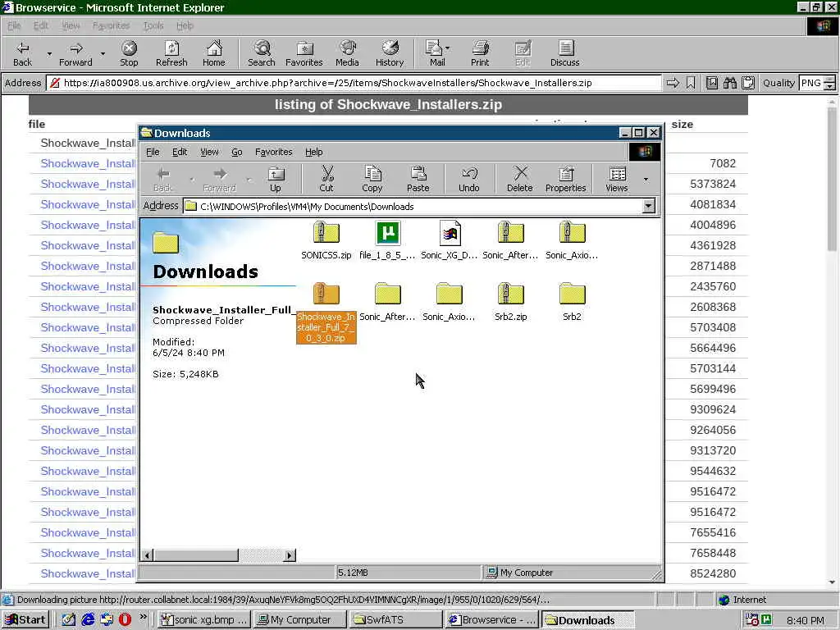840x630 pixels.
Task: Click the Mail toolbar icon
Action: pyautogui.click(x=436, y=53)
